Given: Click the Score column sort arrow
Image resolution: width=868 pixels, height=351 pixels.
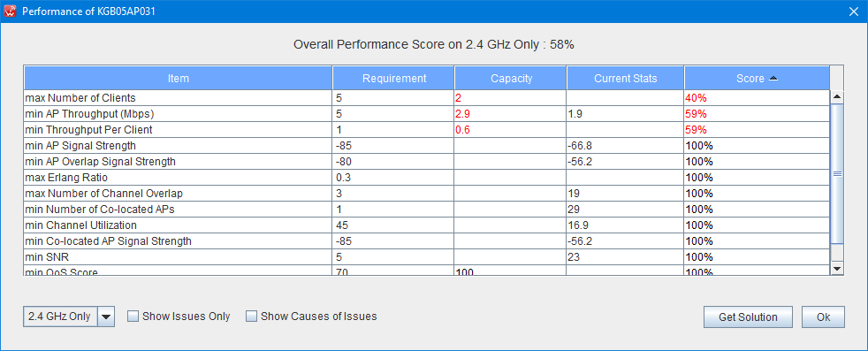Looking at the screenshot, I should coord(773,79).
